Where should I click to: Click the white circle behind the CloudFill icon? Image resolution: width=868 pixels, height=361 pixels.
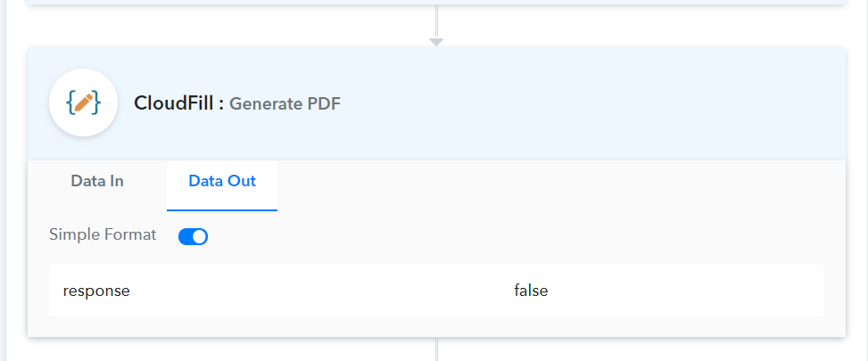[83, 103]
